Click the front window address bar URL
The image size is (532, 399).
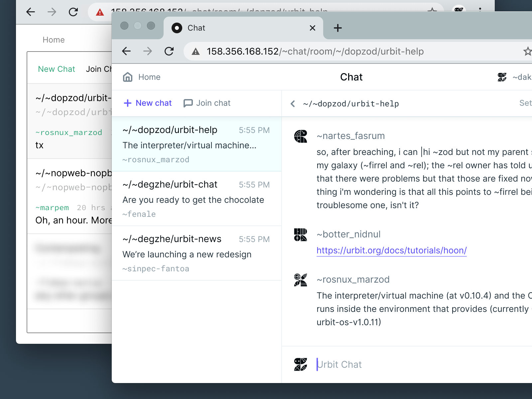point(315,52)
